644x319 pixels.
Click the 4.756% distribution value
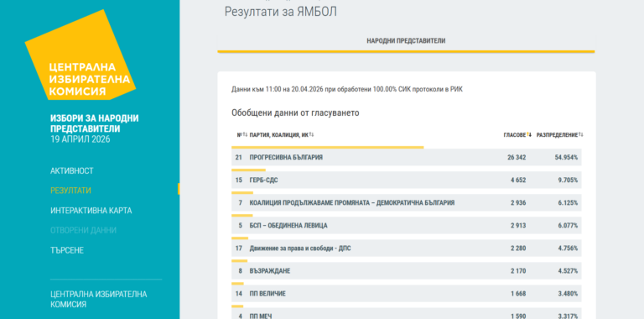569,248
